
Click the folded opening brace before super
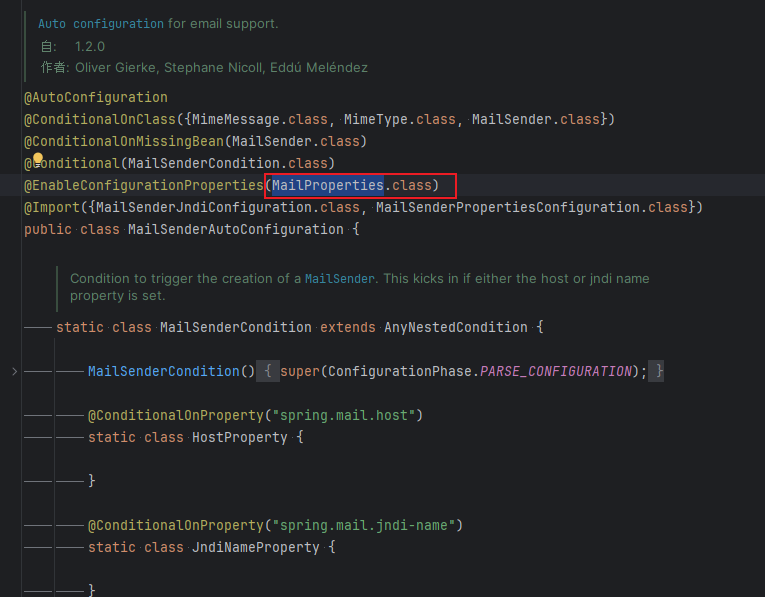[x=268, y=371]
